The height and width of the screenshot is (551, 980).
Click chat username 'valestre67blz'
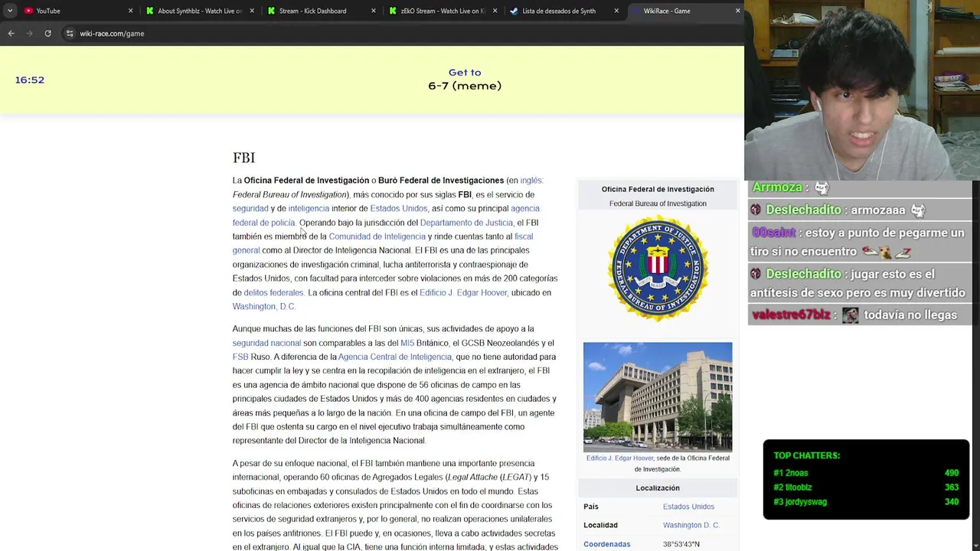tap(791, 315)
